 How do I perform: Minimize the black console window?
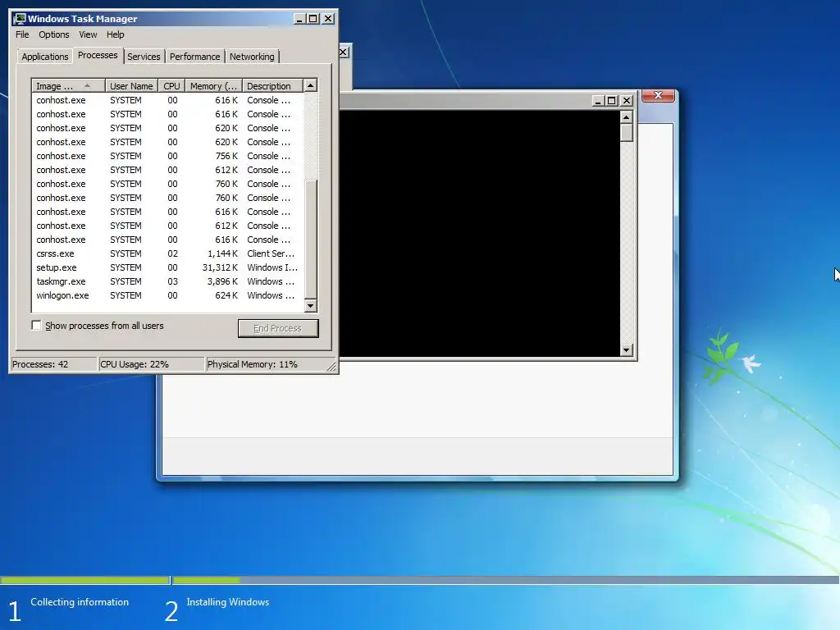click(x=598, y=101)
